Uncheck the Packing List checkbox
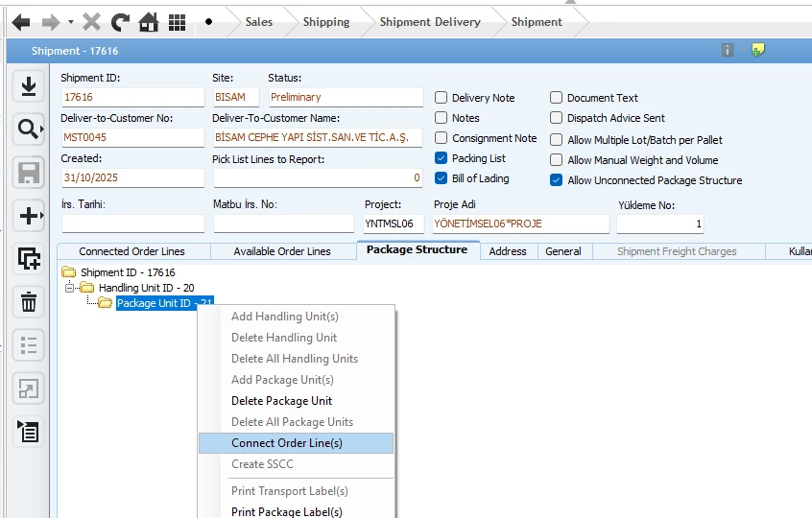 tap(442, 158)
